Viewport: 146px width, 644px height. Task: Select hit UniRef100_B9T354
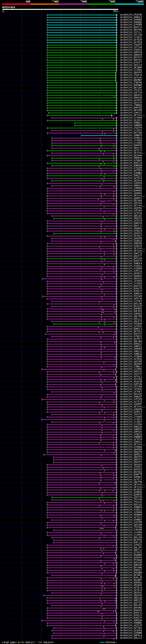(131, 133)
